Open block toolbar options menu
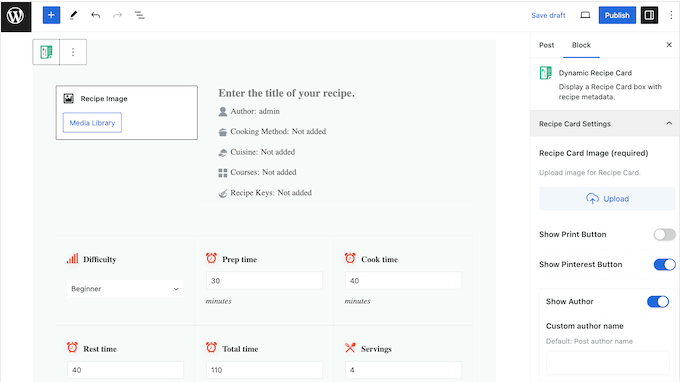The width and height of the screenshot is (680, 382). (73, 52)
